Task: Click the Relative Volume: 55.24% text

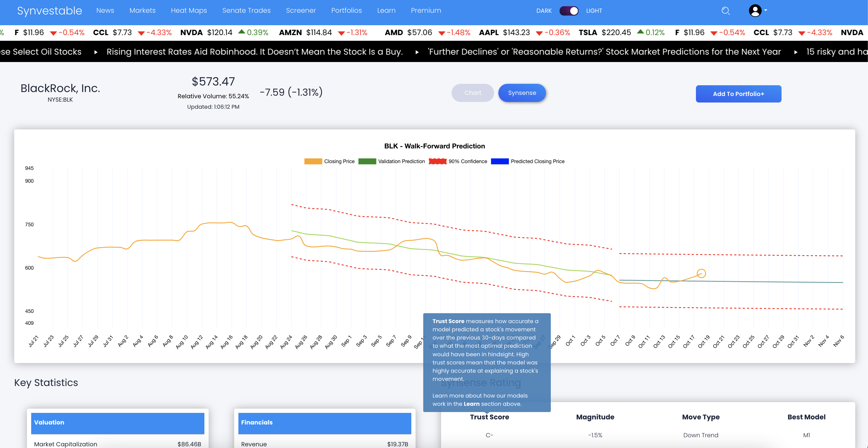Action: pos(213,96)
